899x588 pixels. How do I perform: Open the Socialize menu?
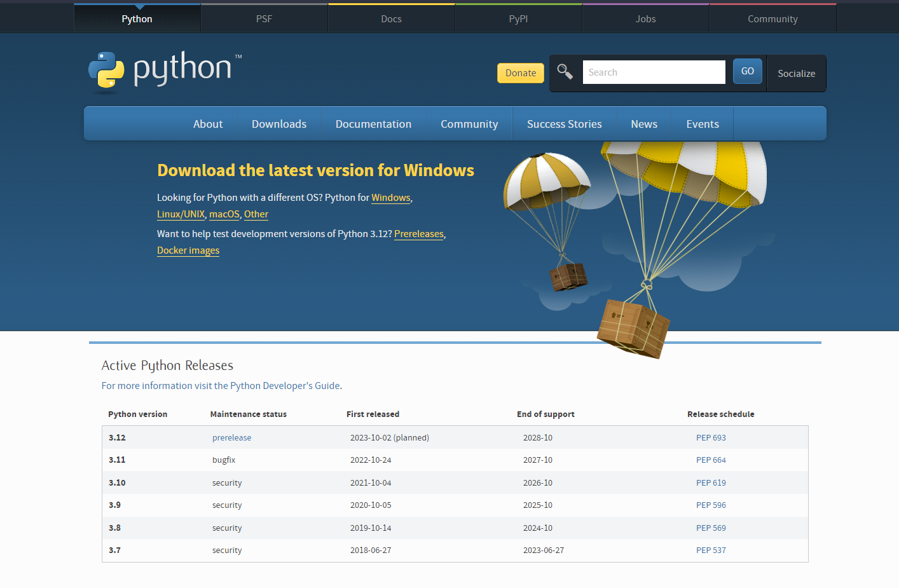[797, 74]
